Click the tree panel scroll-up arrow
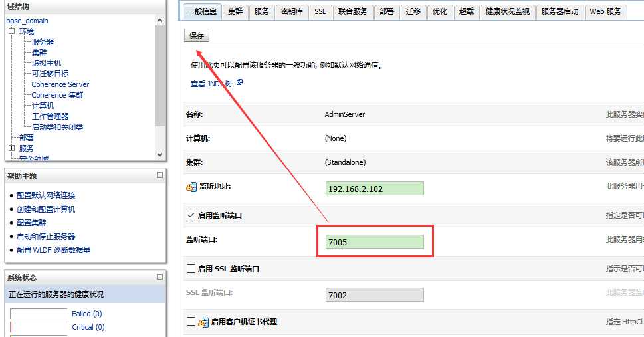The image size is (644, 337). [x=160, y=20]
